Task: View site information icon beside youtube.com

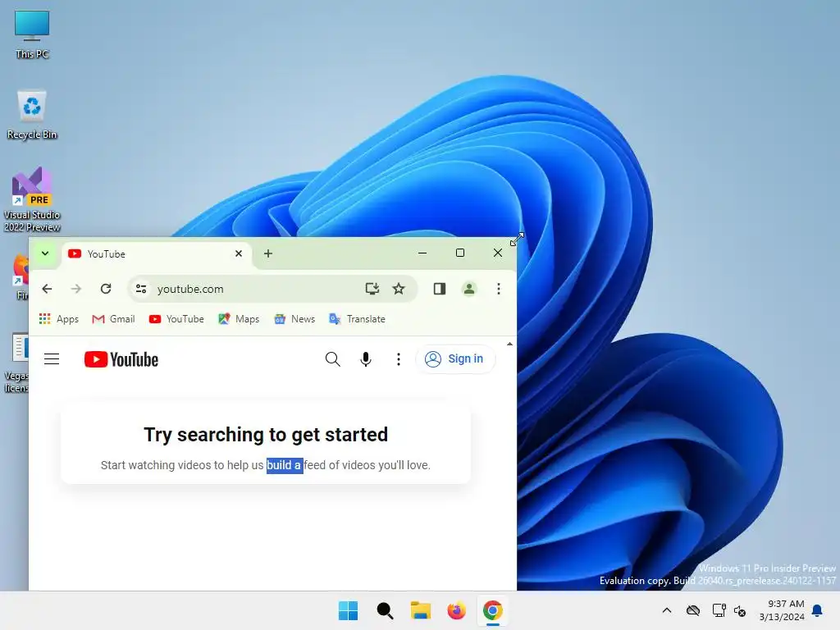Action: pos(141,289)
